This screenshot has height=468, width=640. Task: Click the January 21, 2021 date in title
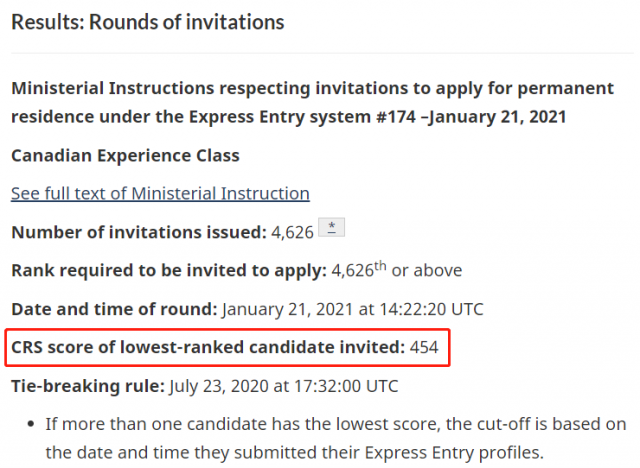coord(497,117)
